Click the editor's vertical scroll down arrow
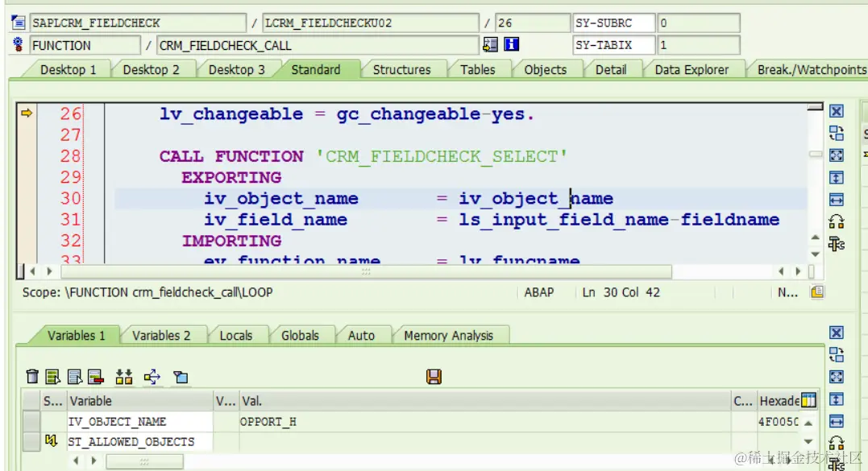This screenshot has width=868, height=471. click(x=815, y=254)
